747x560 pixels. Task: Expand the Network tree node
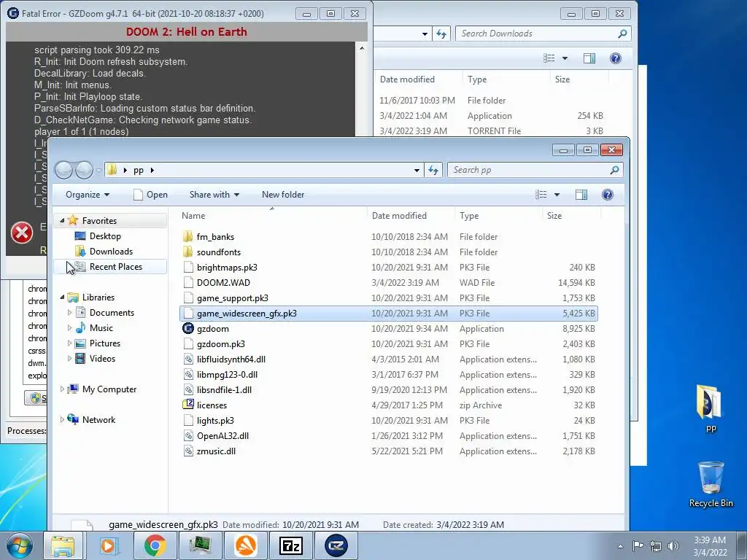(62, 419)
